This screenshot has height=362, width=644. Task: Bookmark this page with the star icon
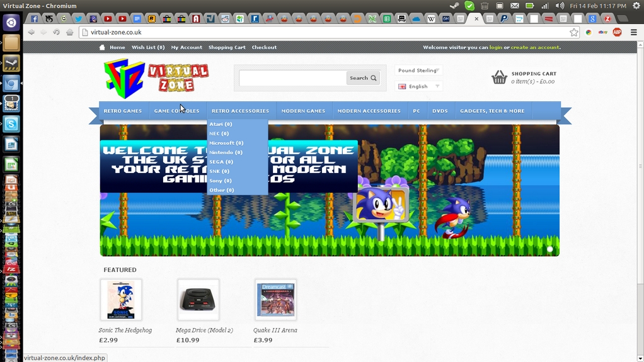click(x=574, y=33)
